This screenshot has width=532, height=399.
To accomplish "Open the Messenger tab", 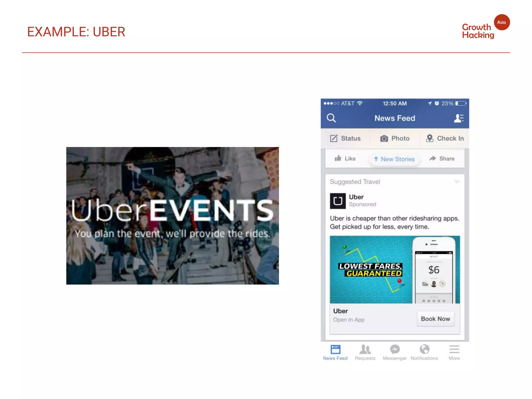I will pos(395,353).
